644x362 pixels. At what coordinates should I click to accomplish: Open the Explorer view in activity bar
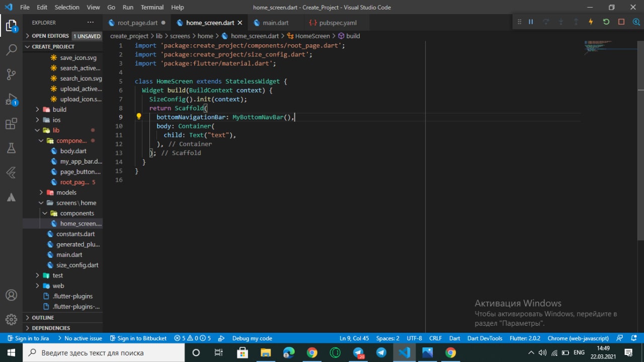11,25
